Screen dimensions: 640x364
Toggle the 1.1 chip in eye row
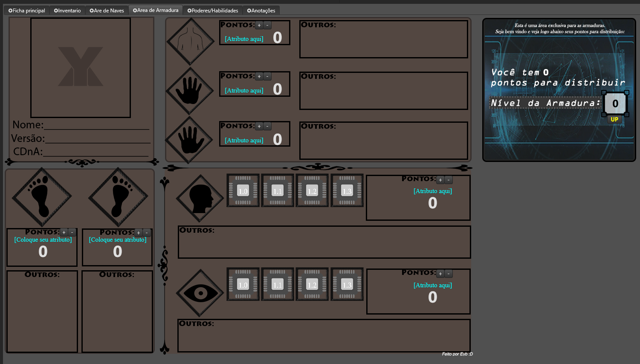click(278, 284)
